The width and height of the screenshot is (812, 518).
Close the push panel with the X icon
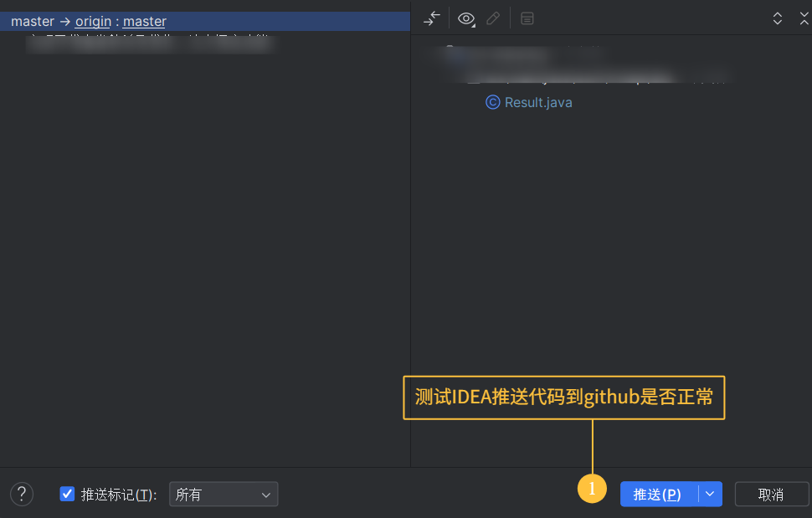pos(804,17)
